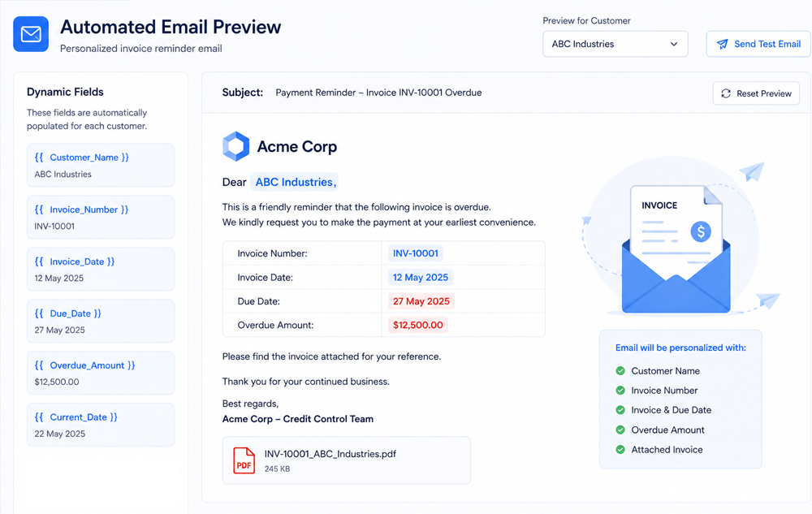
Task: Click the red $12,500.00 overdue amount value
Action: point(418,325)
